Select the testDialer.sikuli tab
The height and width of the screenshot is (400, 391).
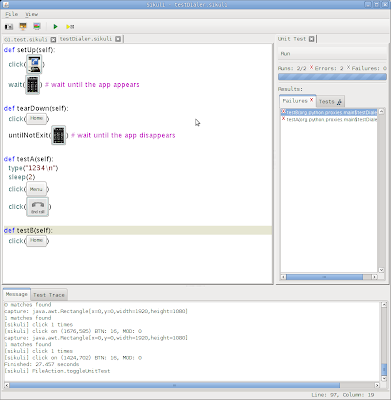tap(86, 39)
